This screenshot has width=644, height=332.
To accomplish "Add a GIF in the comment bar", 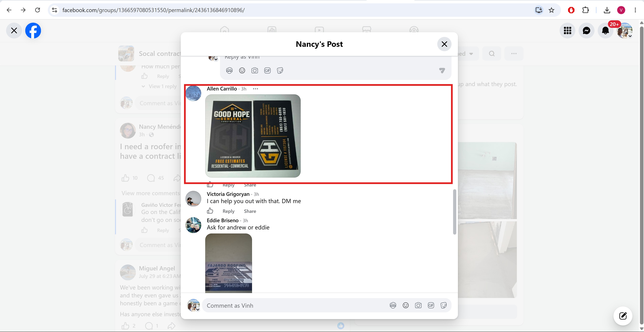I will tap(431, 305).
